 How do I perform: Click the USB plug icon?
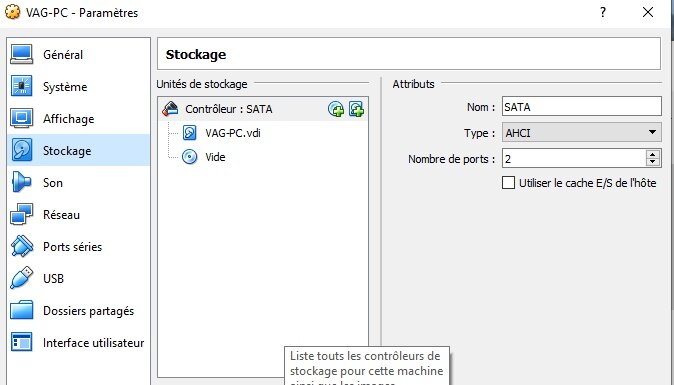(x=21, y=278)
